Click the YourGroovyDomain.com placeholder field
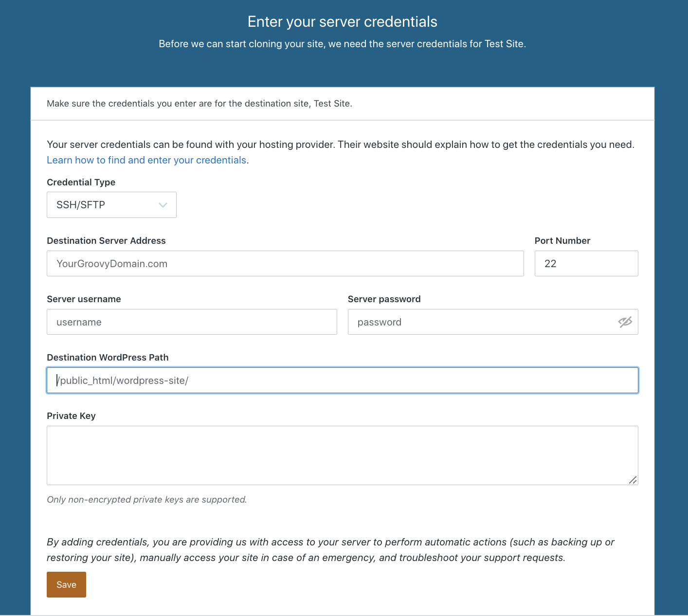This screenshot has width=688, height=616. pos(285,263)
